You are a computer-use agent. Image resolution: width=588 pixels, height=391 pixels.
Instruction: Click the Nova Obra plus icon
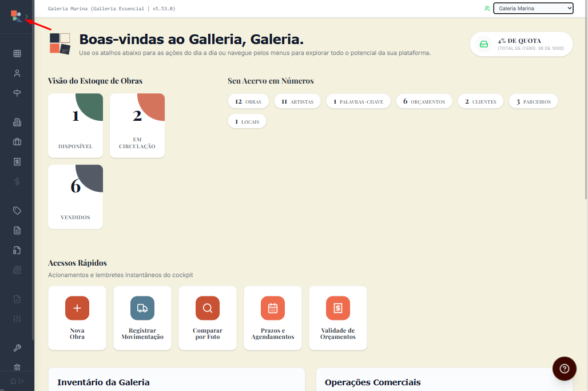77,308
